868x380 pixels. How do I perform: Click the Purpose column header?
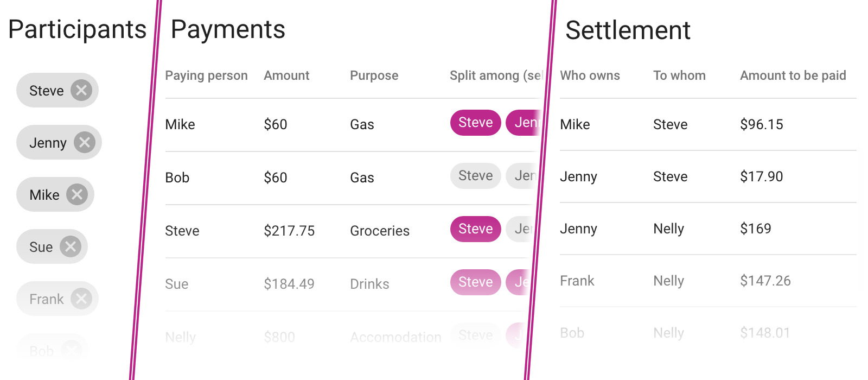pyautogui.click(x=374, y=75)
